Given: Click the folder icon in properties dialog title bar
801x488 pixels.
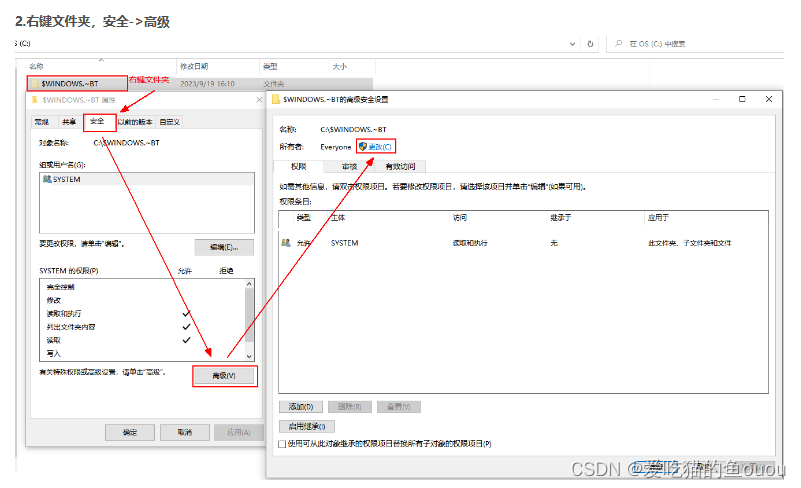Looking at the screenshot, I should 35,100.
